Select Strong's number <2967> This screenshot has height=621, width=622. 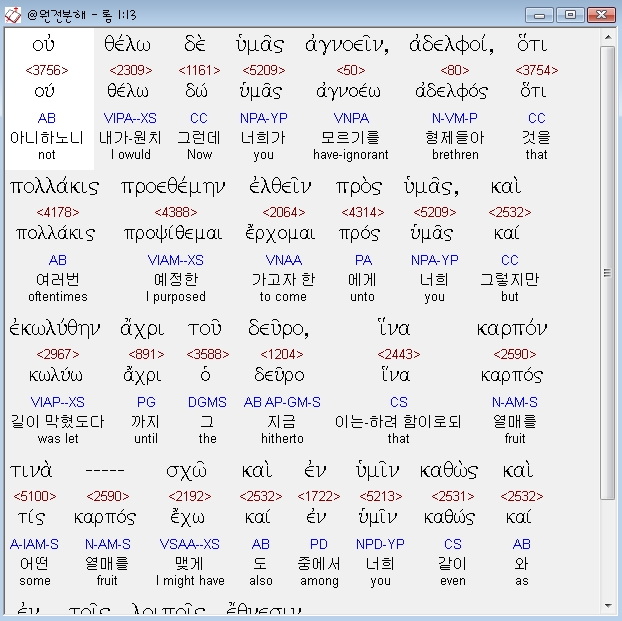tap(58, 354)
